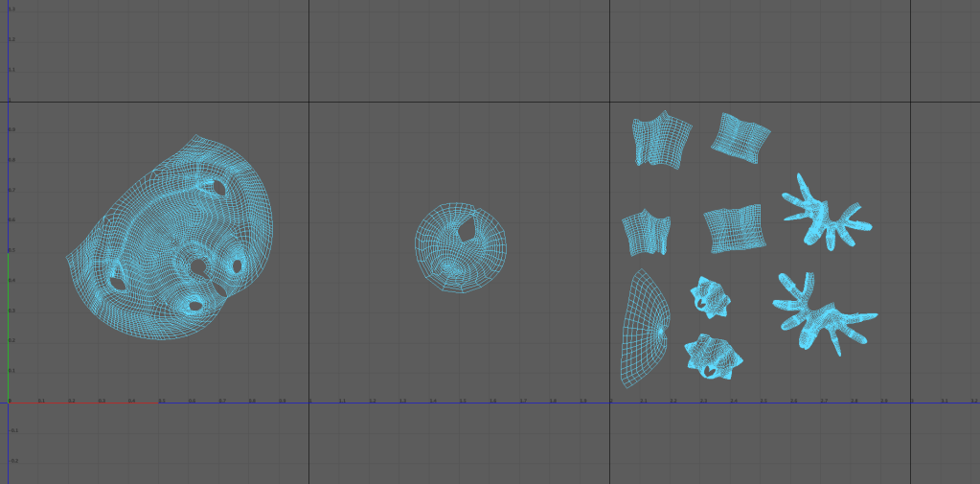980x484 pixels.
Task: Click the dense spiral center of round shell
Action: 450,266
